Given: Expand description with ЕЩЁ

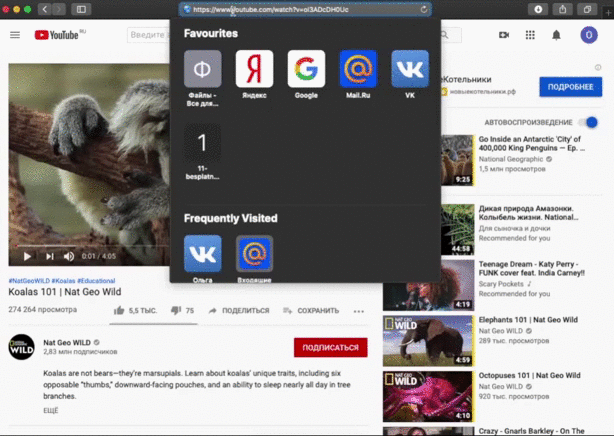Looking at the screenshot, I should [x=51, y=410].
